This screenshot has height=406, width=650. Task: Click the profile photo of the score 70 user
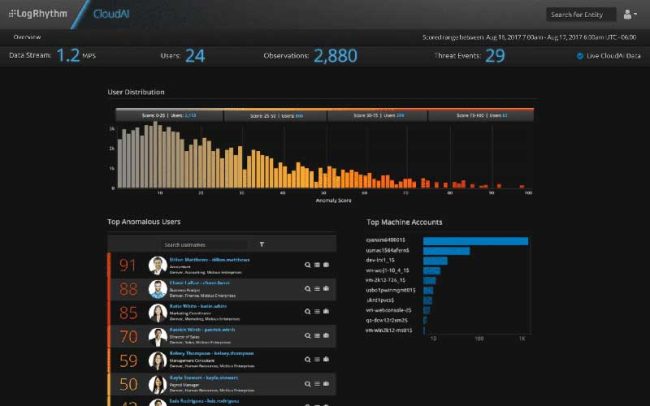click(x=157, y=337)
